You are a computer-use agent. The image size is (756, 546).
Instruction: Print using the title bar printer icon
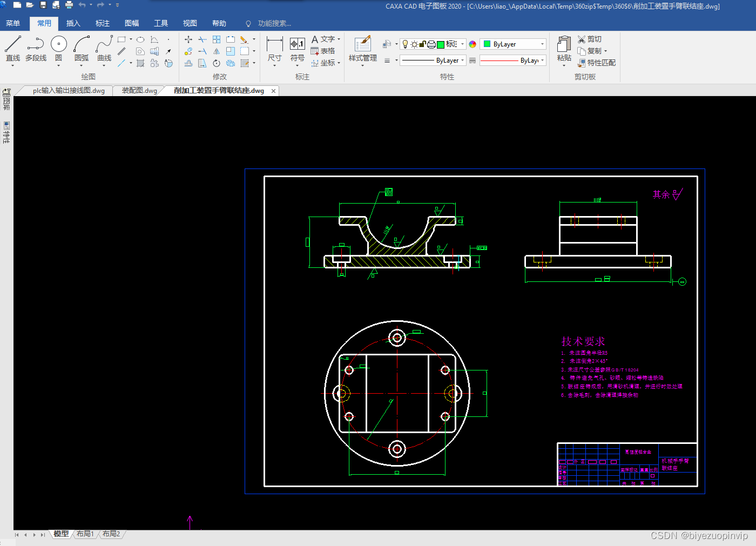pos(69,5)
